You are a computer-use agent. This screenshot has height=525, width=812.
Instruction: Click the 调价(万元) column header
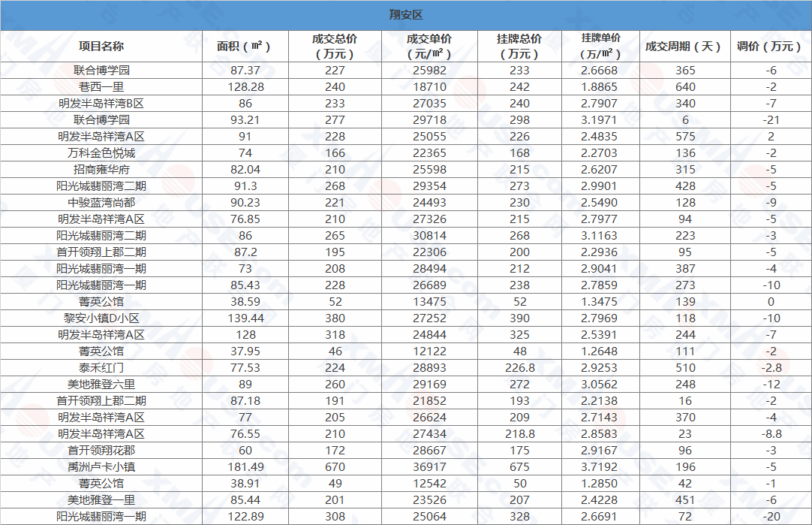point(771,46)
